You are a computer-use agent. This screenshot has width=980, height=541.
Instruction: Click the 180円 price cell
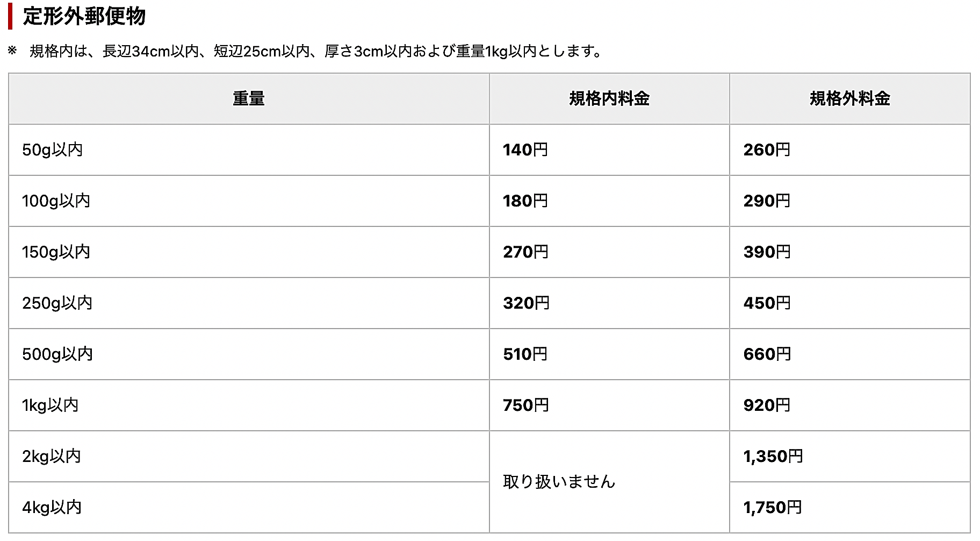525,201
